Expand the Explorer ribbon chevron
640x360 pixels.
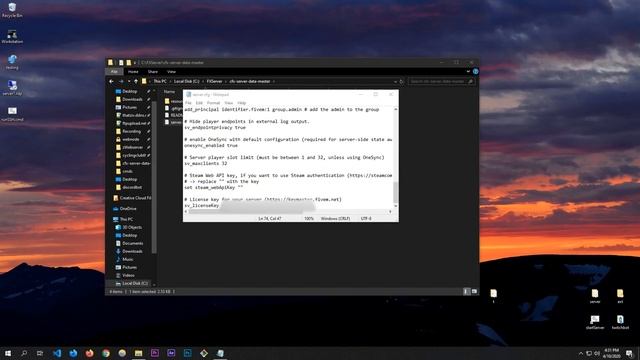coord(468,71)
